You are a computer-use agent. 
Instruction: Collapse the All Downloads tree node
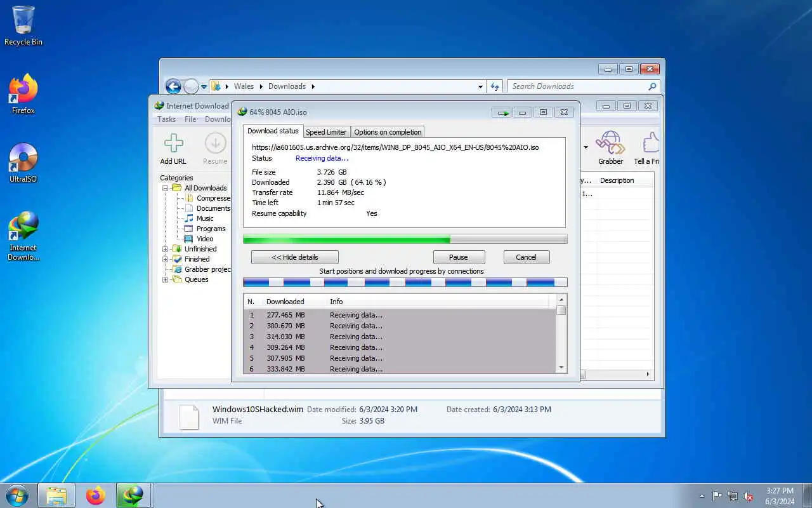click(x=165, y=188)
